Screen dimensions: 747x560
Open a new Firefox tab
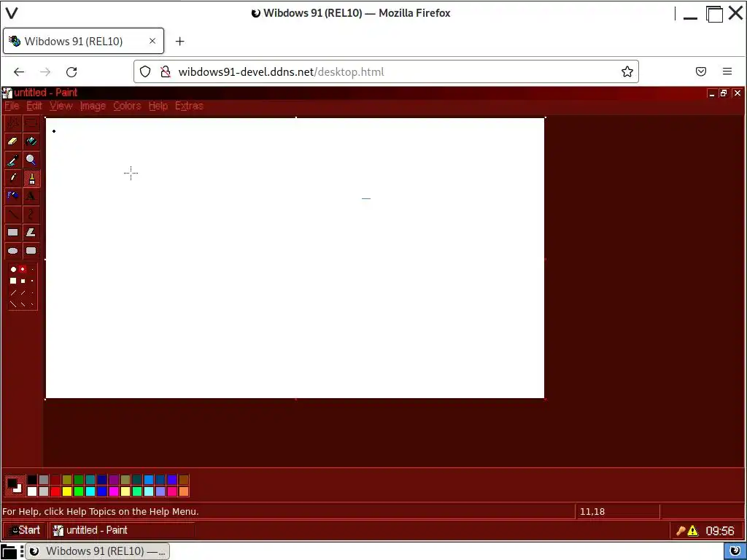(179, 42)
